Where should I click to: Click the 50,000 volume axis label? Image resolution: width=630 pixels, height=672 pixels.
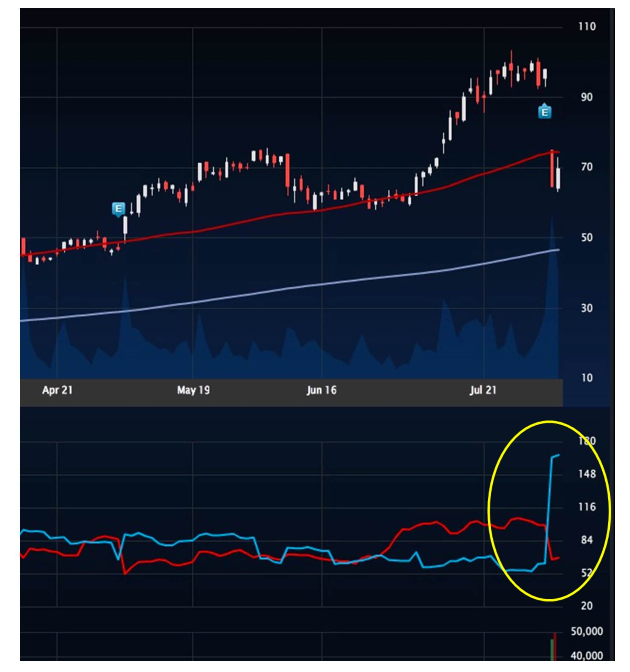[587, 631]
